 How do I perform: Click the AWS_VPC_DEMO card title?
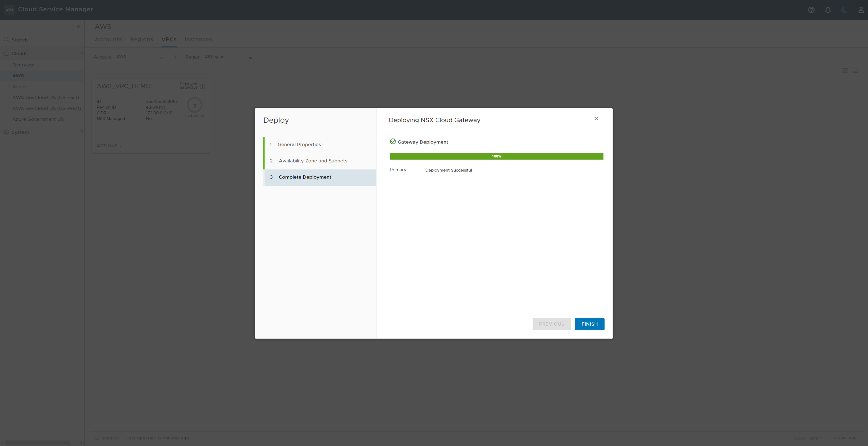[124, 86]
